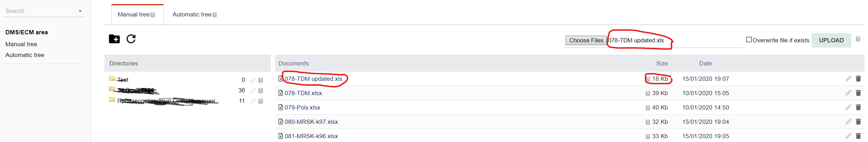Screen dimensions: 868x142
Task: Open the 079-Poly.xlsx document link
Action: (302, 107)
